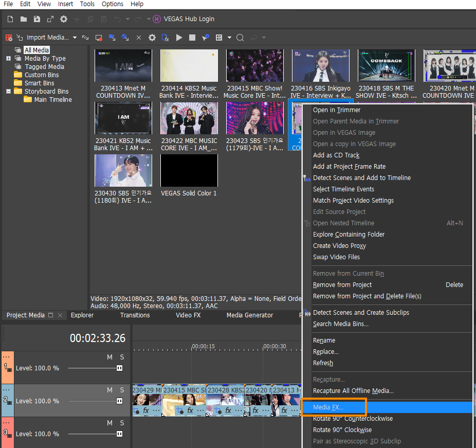Toggle Auto Preview in Project Media toolbar
Image resolution: width=476 pixels, height=448 pixels.
click(x=206, y=38)
